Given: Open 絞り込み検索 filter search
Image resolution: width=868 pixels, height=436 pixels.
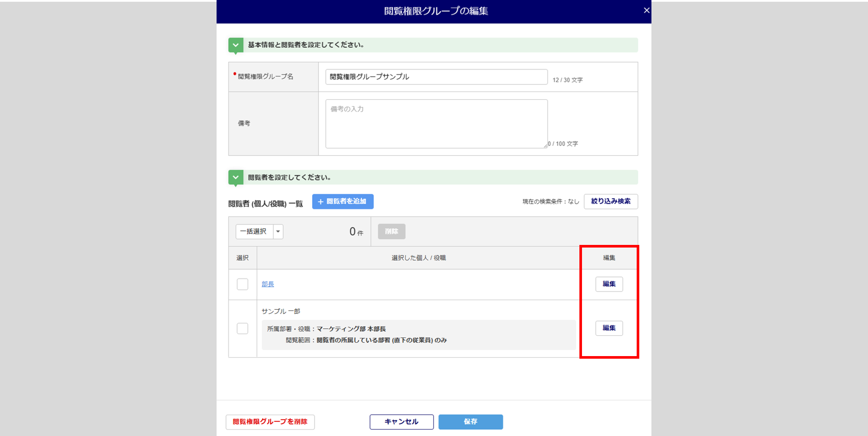Looking at the screenshot, I should coord(611,201).
